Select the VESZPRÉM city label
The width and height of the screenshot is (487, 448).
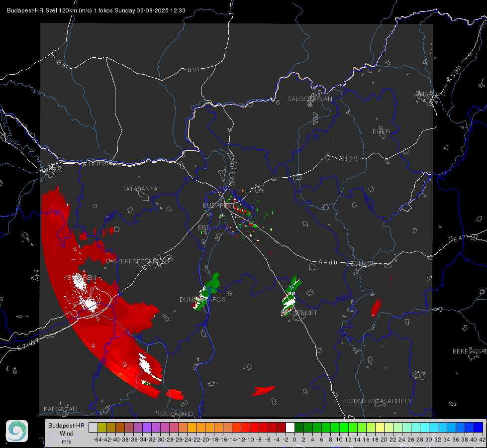point(80,277)
